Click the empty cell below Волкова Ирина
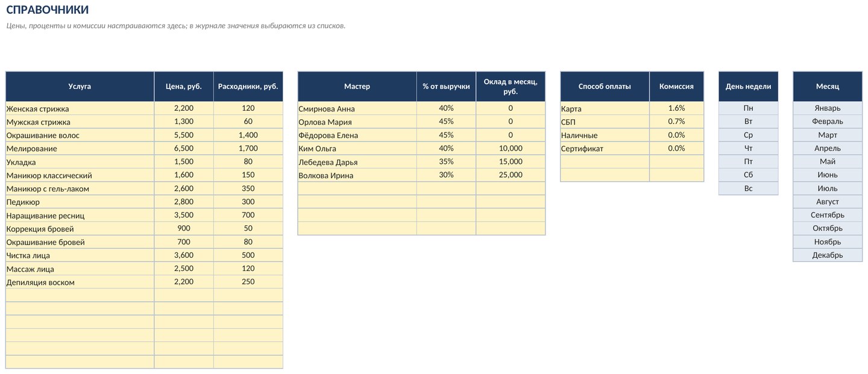Image resolution: width=868 pixels, height=374 pixels. pyautogui.click(x=357, y=189)
